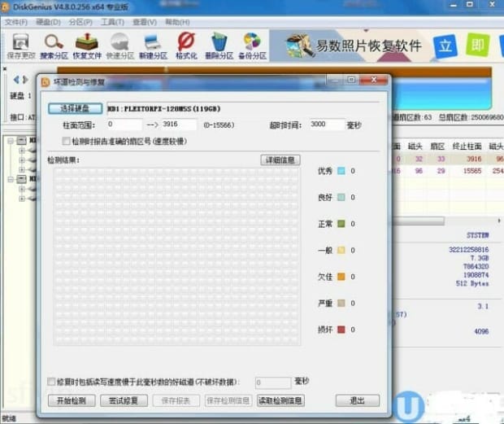Expand the first disk node in tree

coord(11,141)
